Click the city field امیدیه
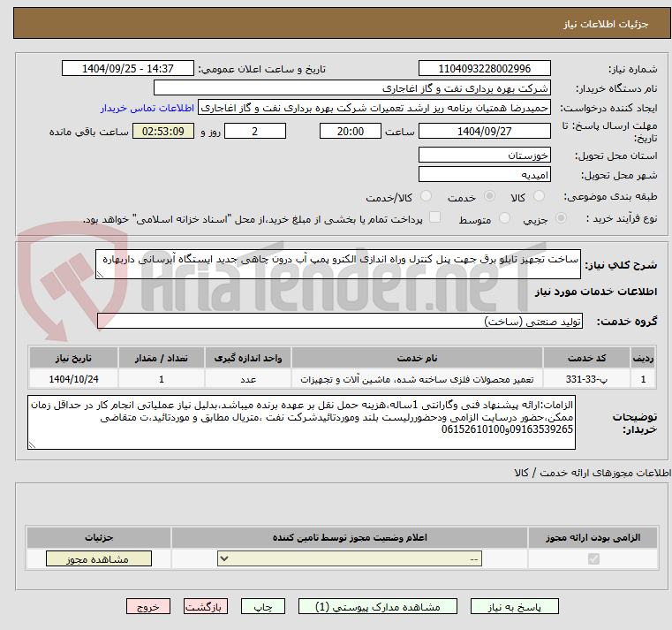Viewport: 672px width, 630px height. (484, 175)
